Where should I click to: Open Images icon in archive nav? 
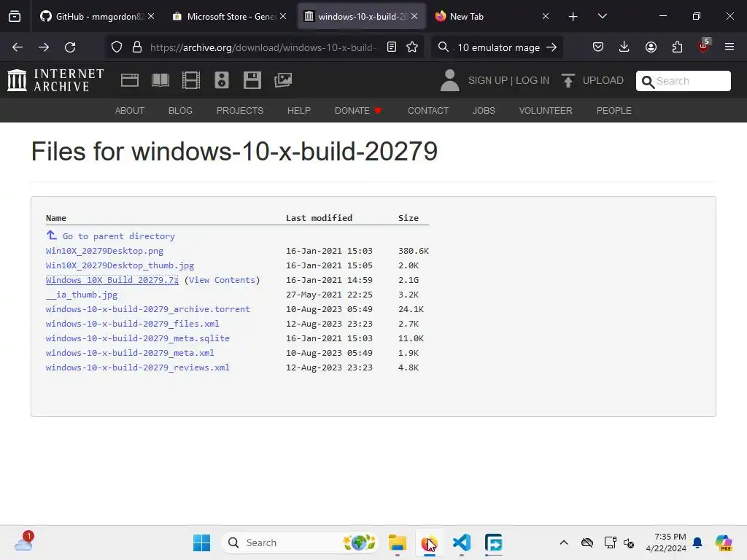coord(283,80)
